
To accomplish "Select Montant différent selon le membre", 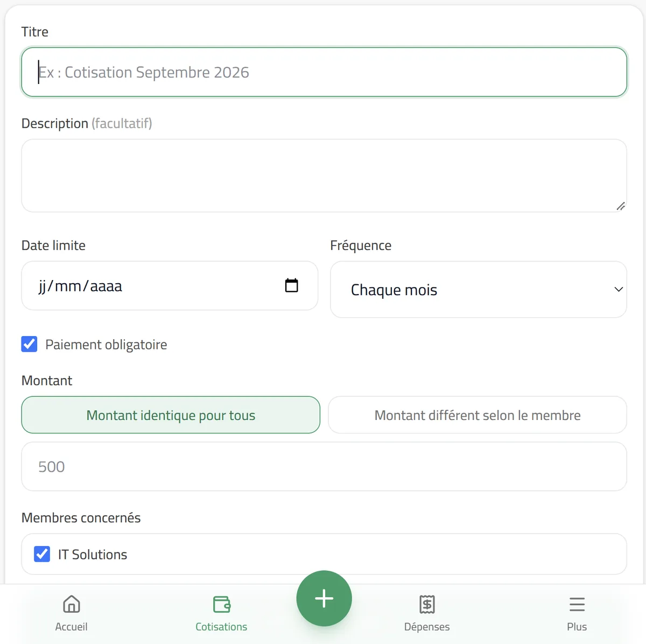I will point(478,415).
